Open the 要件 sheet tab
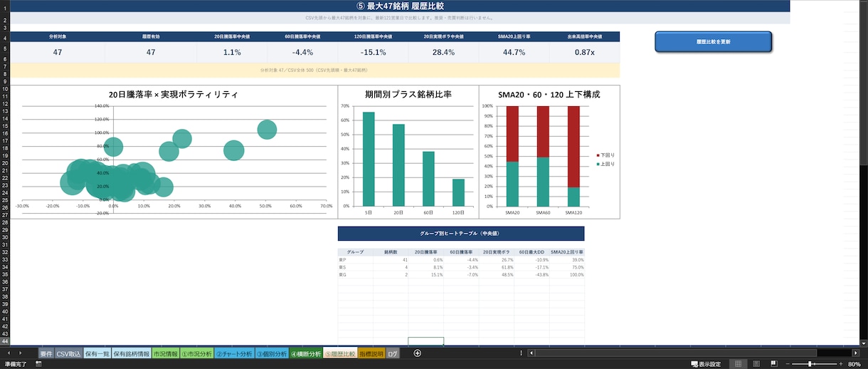Image resolution: width=868 pixels, height=369 pixels. (x=46, y=353)
